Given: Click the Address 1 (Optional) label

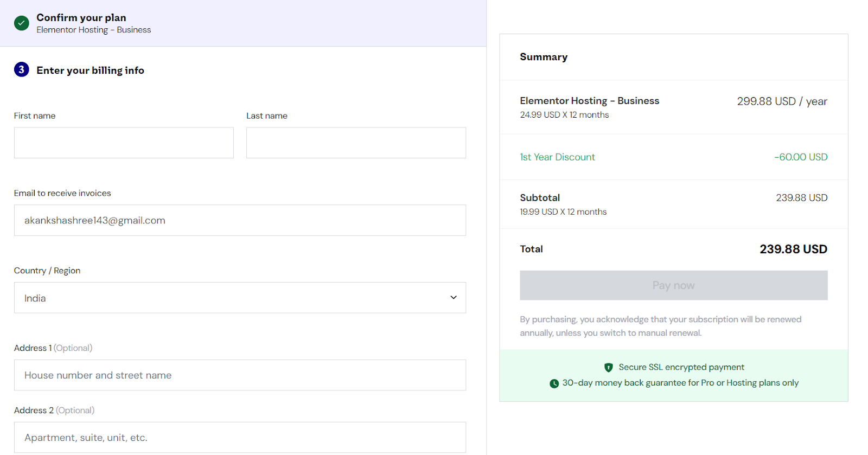Looking at the screenshot, I should pos(53,348).
